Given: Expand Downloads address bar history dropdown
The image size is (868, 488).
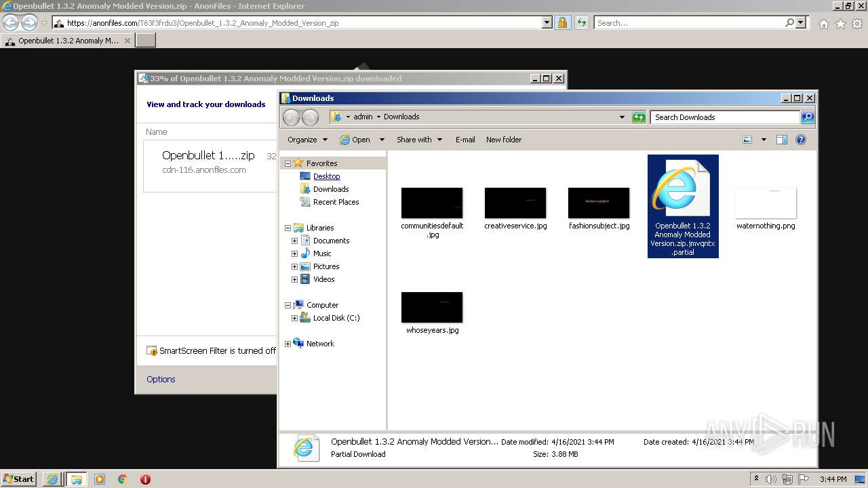Looking at the screenshot, I should 622,117.
